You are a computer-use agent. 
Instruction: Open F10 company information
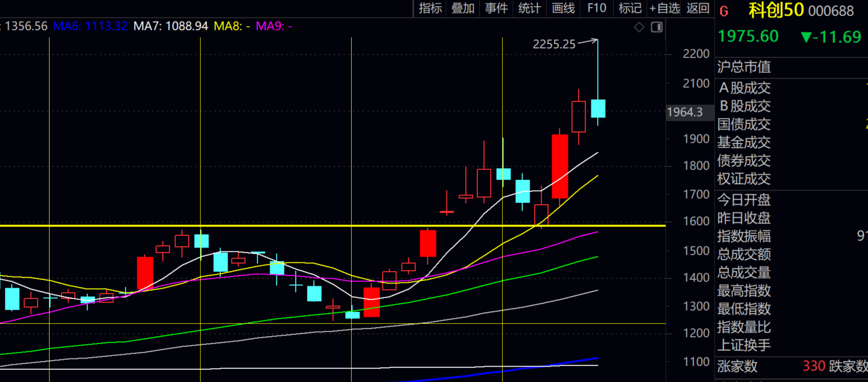tap(597, 8)
